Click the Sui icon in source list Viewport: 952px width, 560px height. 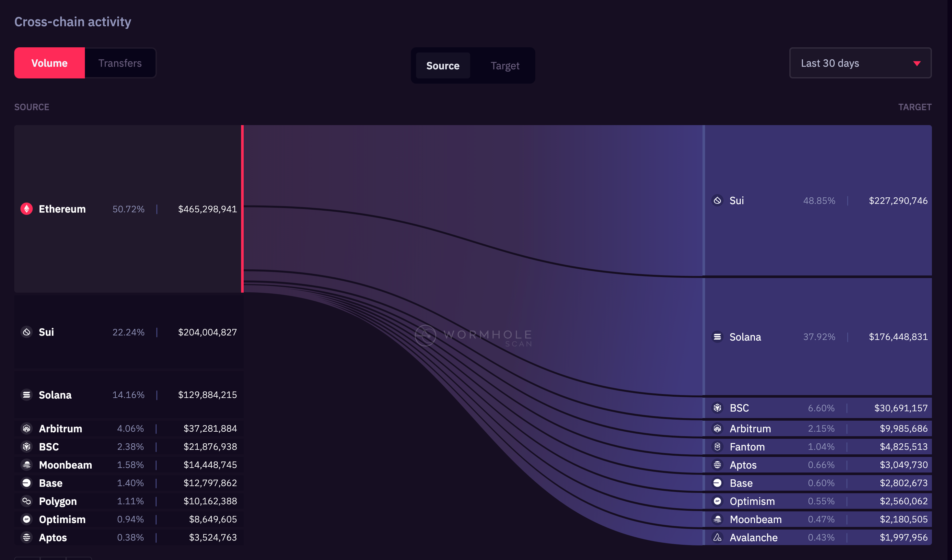(27, 332)
